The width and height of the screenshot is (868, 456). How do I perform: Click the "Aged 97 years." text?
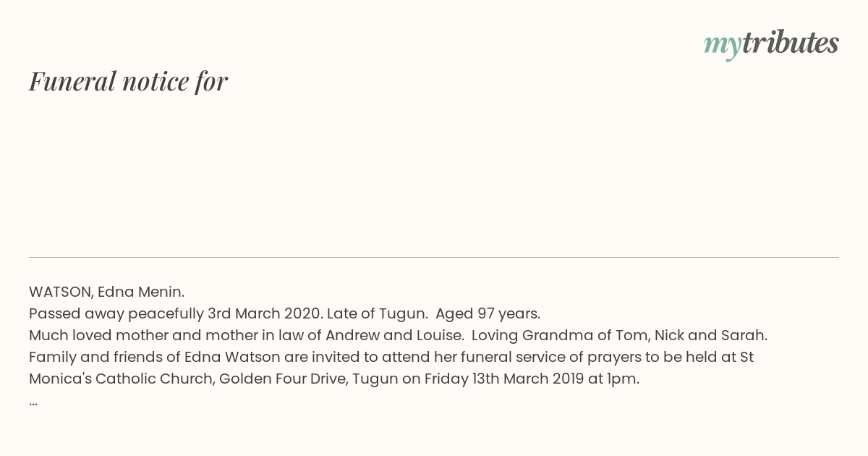pos(488,313)
